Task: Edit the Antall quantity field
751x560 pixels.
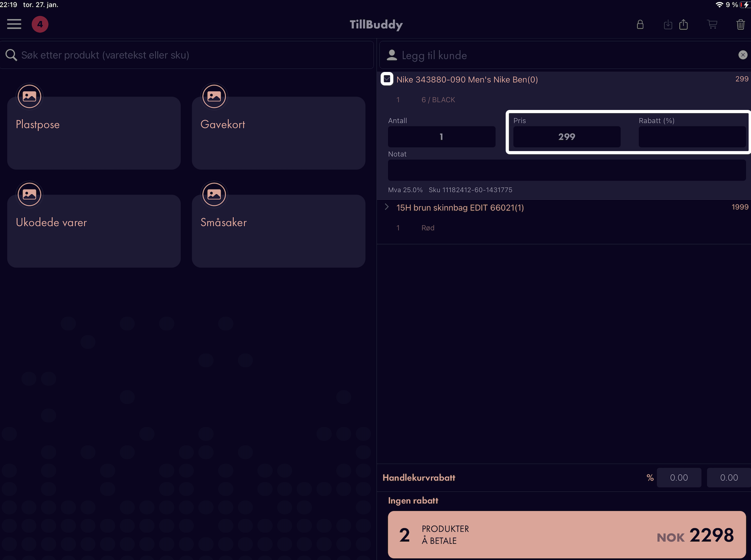Action: 442,137
